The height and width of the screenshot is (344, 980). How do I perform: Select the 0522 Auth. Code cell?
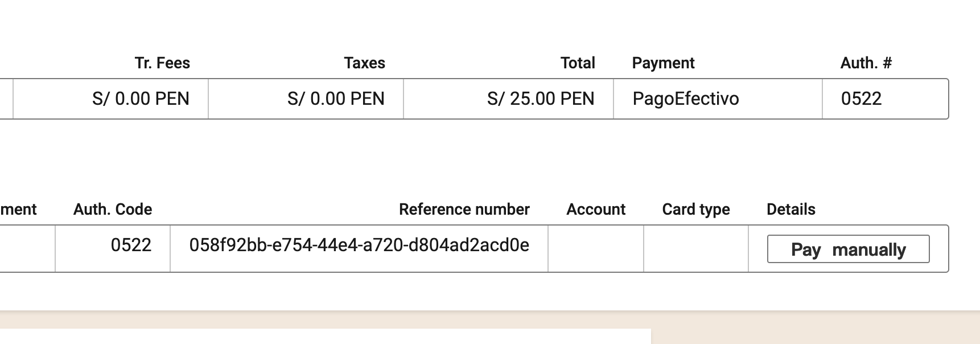click(x=131, y=245)
